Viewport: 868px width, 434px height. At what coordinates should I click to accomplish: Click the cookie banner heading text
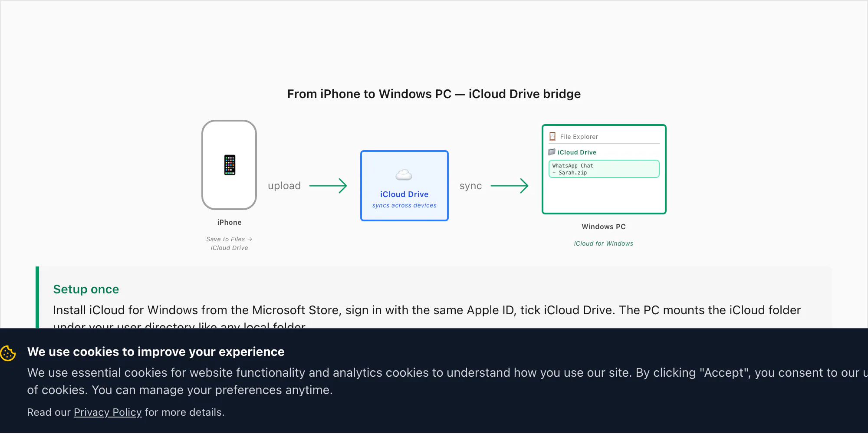click(156, 352)
